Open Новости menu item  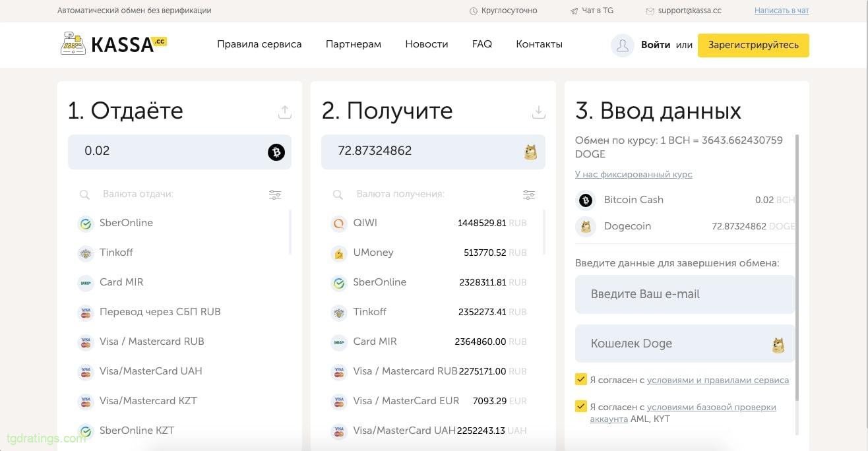coord(427,44)
